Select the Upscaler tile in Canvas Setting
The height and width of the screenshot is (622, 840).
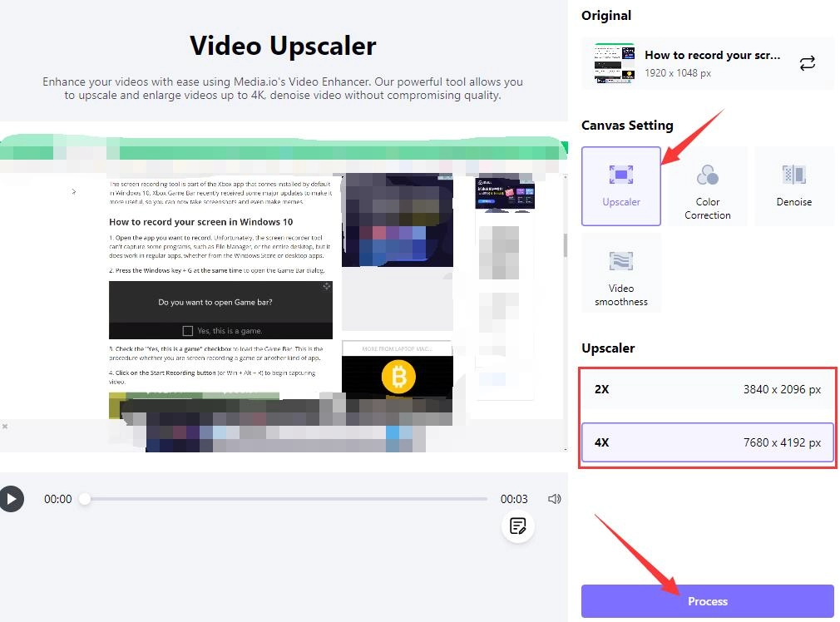(621, 185)
